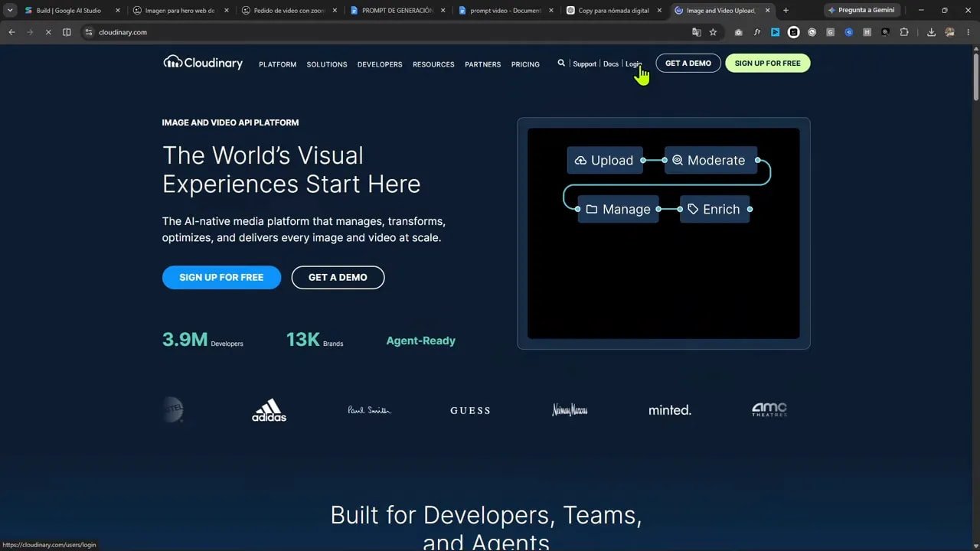Go back with the browser back arrow
This screenshot has width=980, height=551.
[11, 32]
